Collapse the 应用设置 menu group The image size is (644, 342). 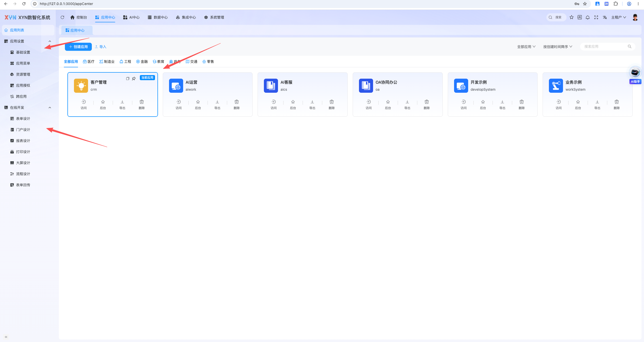(x=50, y=41)
